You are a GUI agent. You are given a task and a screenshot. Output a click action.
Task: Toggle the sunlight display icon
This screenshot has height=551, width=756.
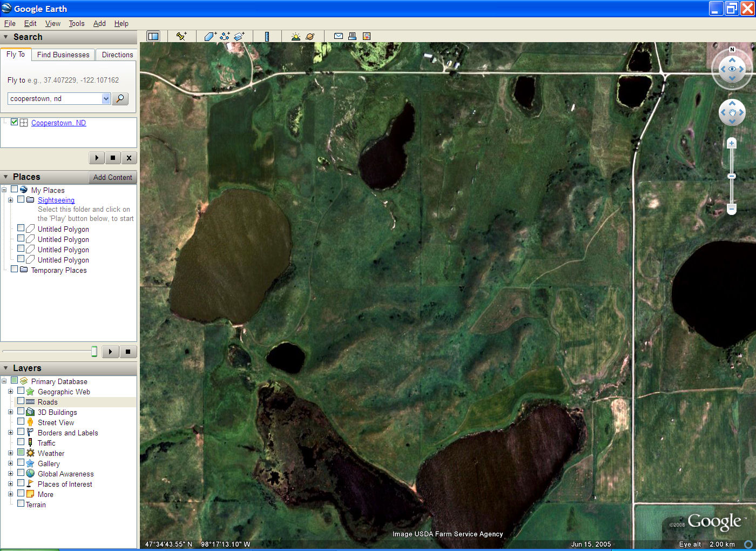[x=295, y=36]
